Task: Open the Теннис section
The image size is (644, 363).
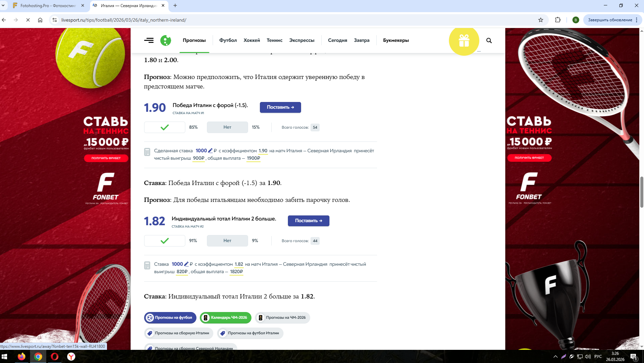Action: [x=275, y=41]
